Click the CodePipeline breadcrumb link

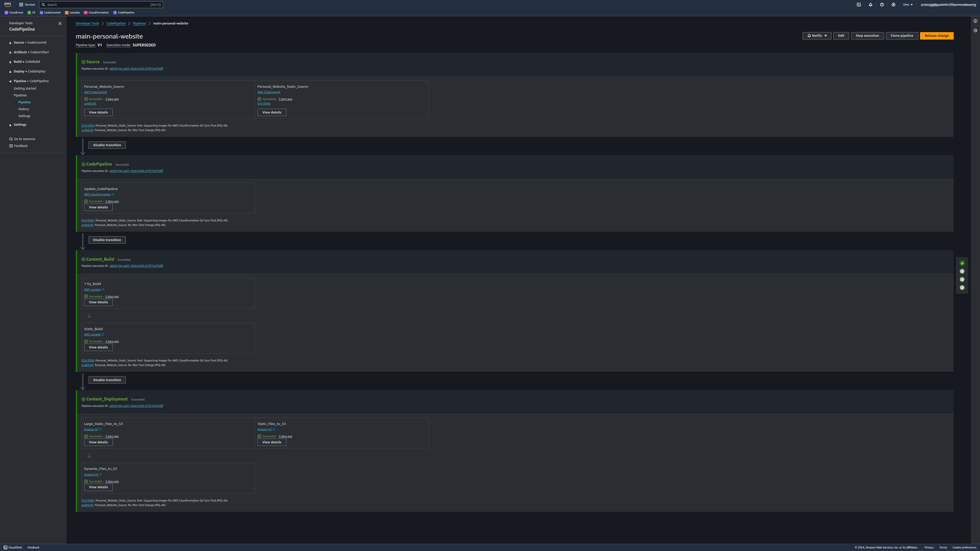tap(116, 23)
